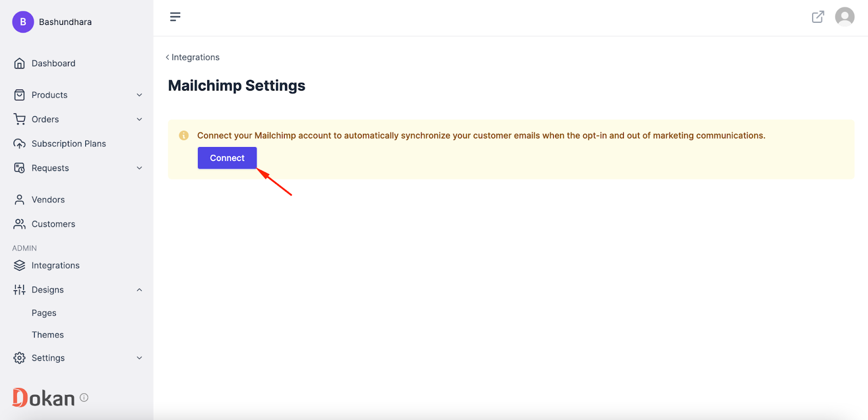868x420 pixels.
Task: Click the Customers people icon
Action: (20, 224)
